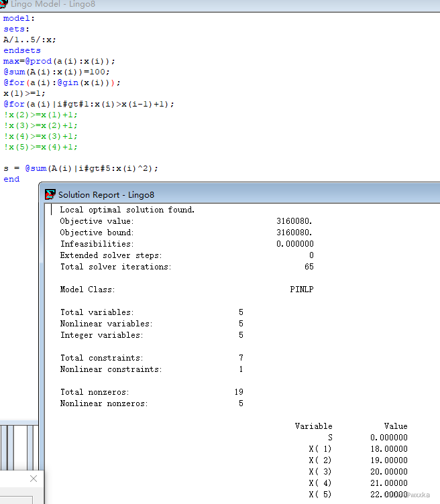This screenshot has width=440, height=504.
Task: Click the X( 4) value 21.00000
Action: click(x=389, y=483)
